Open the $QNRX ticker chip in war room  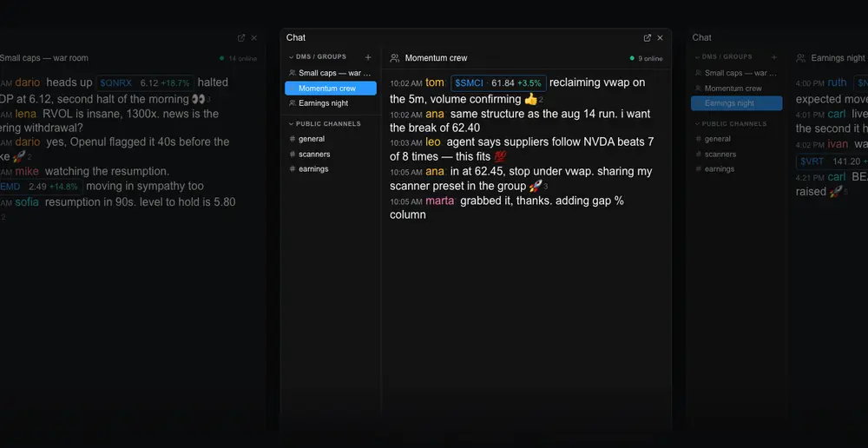click(145, 83)
